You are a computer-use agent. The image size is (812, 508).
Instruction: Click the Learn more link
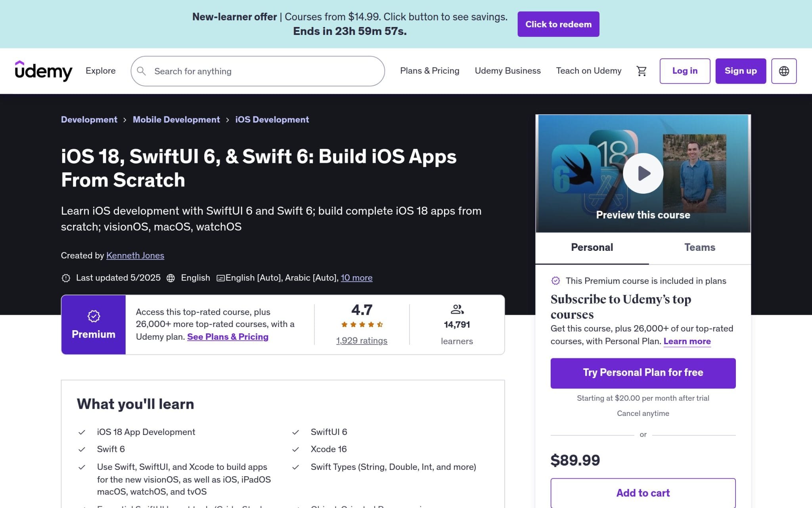click(x=687, y=341)
